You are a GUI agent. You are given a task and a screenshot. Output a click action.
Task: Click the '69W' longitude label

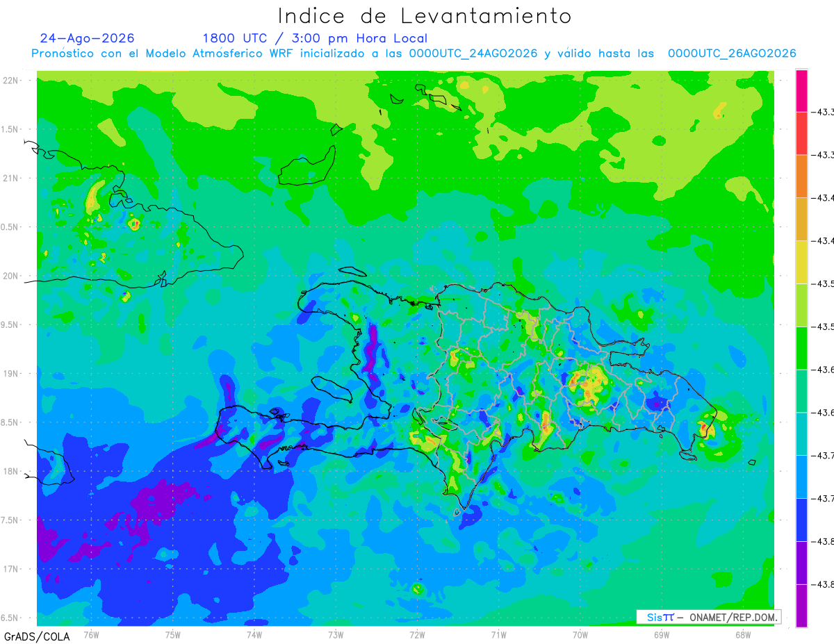point(662,634)
